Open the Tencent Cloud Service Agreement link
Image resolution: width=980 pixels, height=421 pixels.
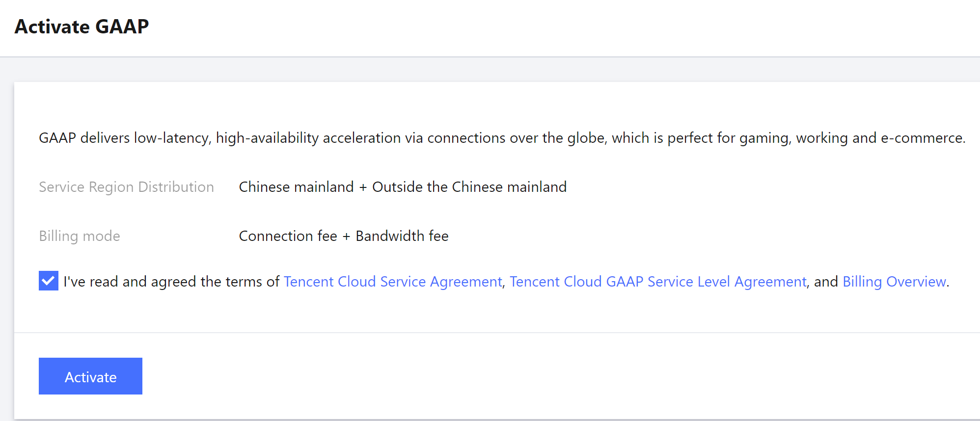click(x=393, y=282)
